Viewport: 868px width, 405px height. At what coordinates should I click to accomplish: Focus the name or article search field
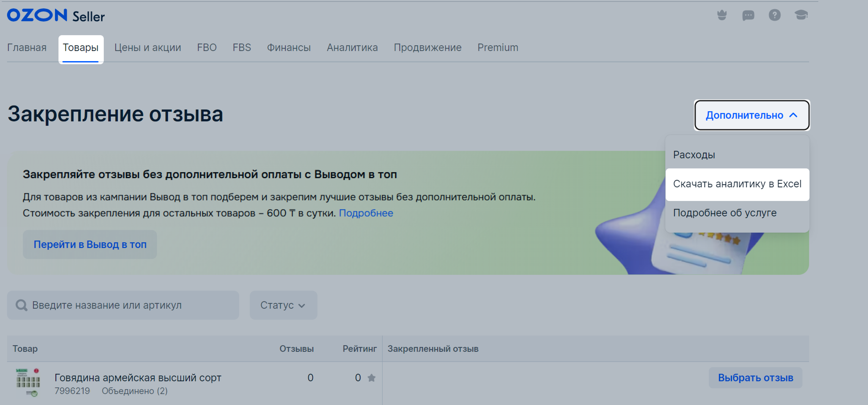pyautogui.click(x=123, y=305)
